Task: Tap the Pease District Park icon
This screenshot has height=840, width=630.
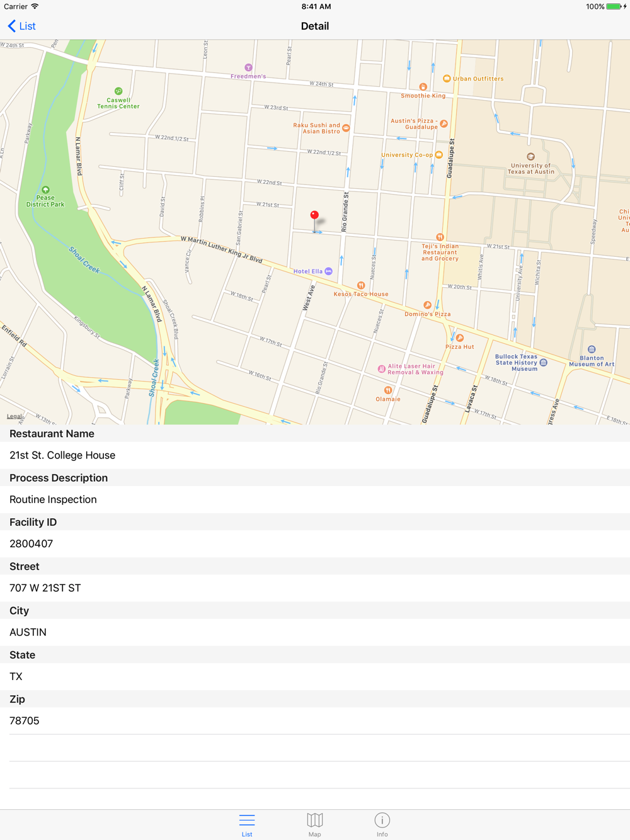Action: coord(45,190)
